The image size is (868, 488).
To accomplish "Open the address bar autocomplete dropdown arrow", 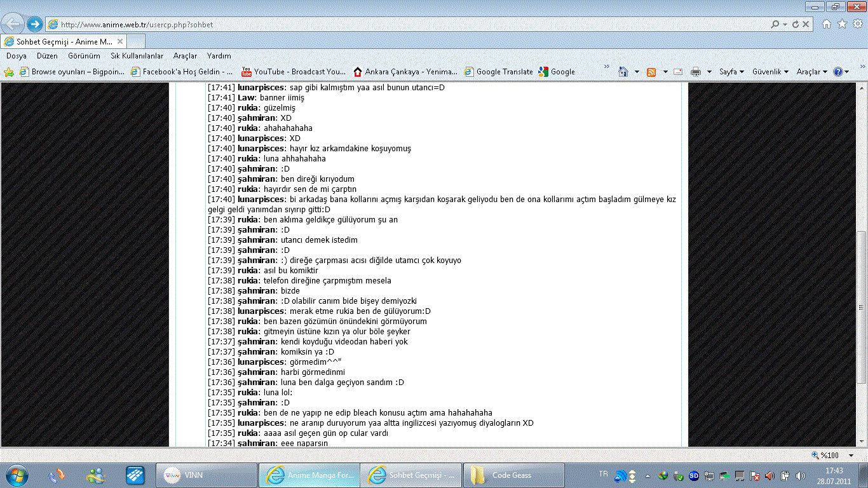I will (785, 24).
